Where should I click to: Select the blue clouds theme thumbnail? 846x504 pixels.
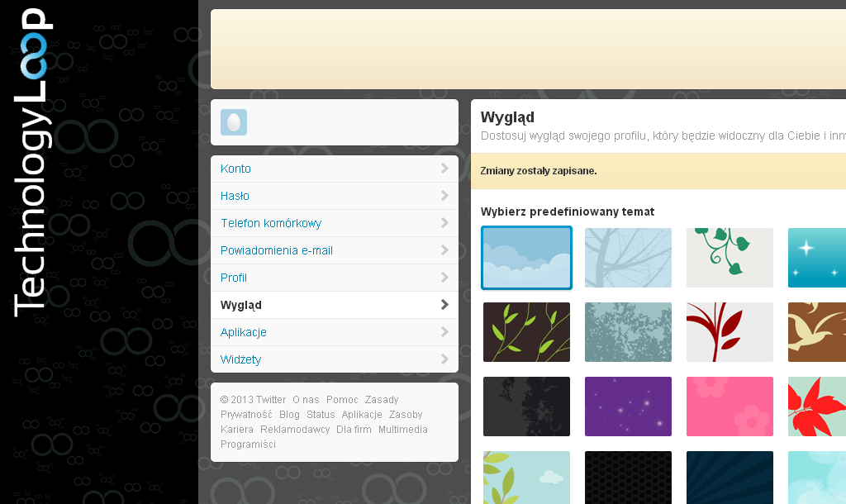point(526,258)
